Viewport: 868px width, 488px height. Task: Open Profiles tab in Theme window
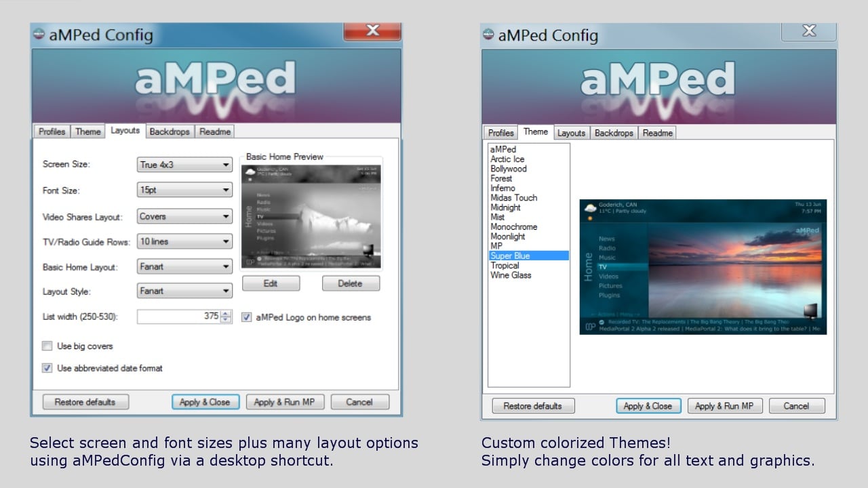tap(501, 133)
